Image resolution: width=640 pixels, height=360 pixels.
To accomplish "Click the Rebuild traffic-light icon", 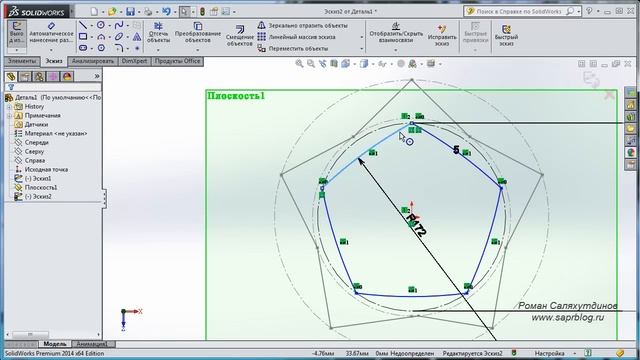I will 202,11.
